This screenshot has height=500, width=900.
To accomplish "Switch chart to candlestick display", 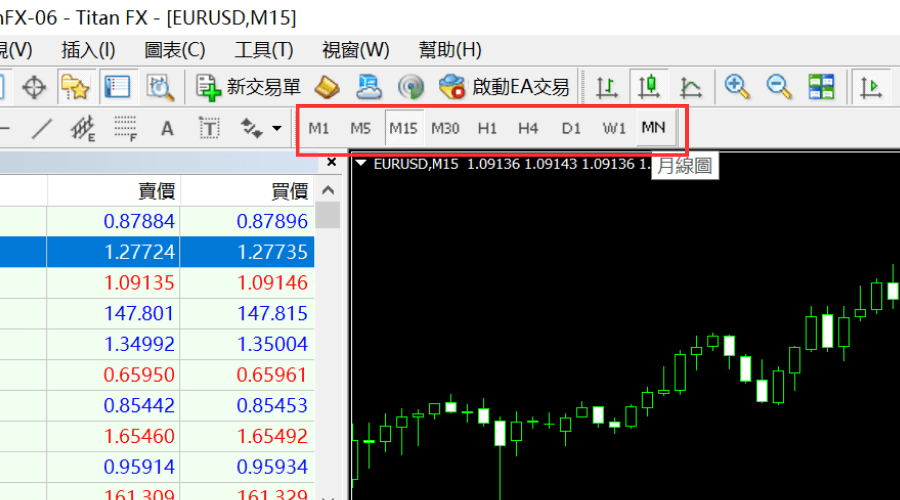I will coord(649,87).
